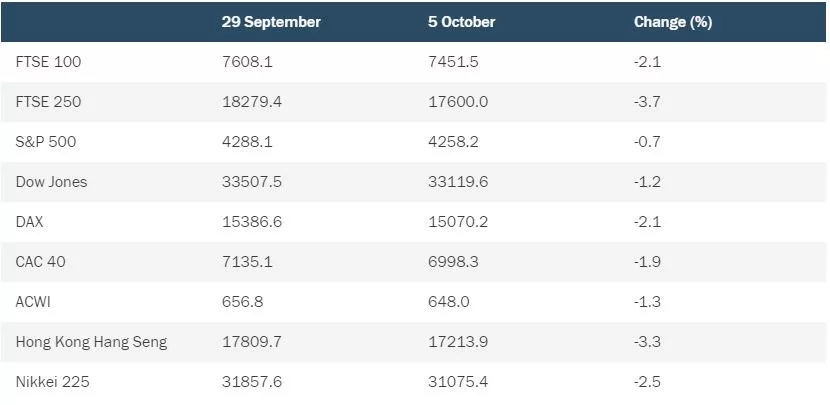830x405 pixels.
Task: Select the Nikkei 225 row label
Action: 52,382
